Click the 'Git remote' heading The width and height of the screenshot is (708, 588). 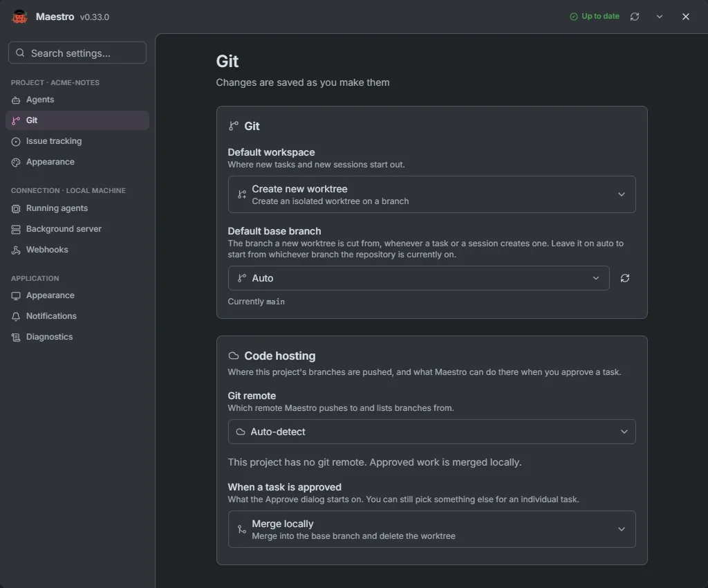pos(252,396)
